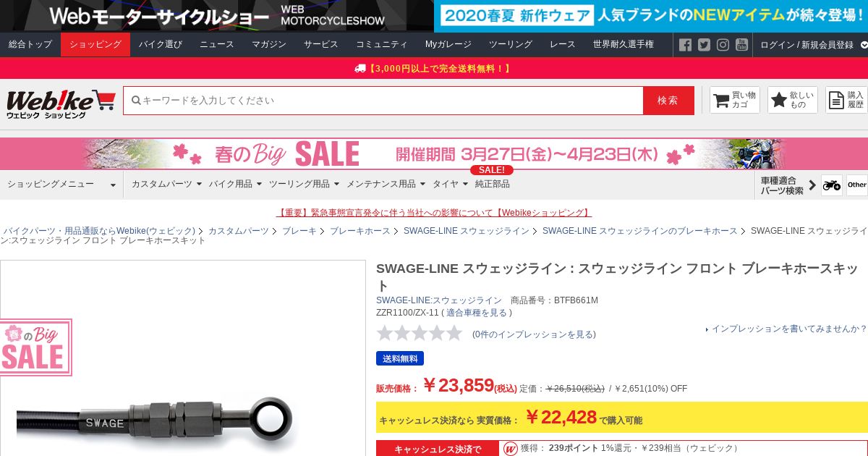This screenshot has height=456, width=868.
Task: Open the Facebook icon in top bar
Action: 685,45
